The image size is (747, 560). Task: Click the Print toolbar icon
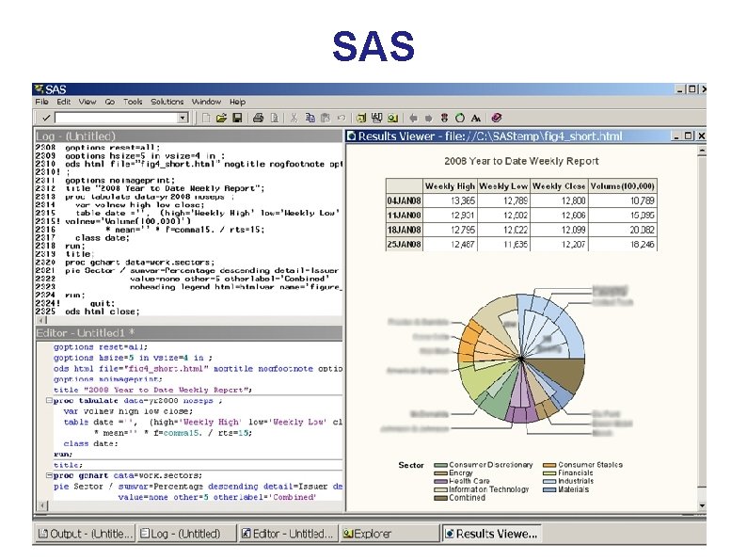tap(258, 118)
